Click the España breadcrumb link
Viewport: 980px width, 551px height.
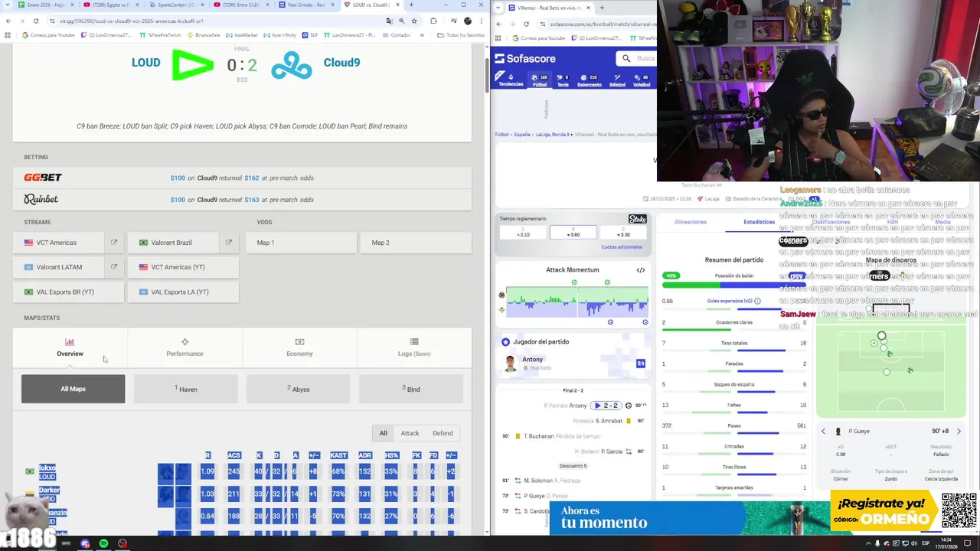tap(521, 134)
